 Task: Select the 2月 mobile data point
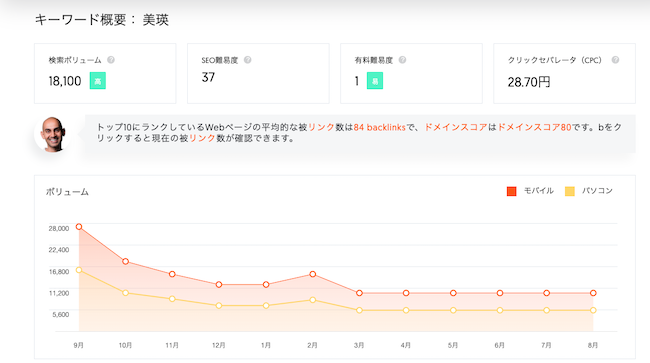click(313, 274)
